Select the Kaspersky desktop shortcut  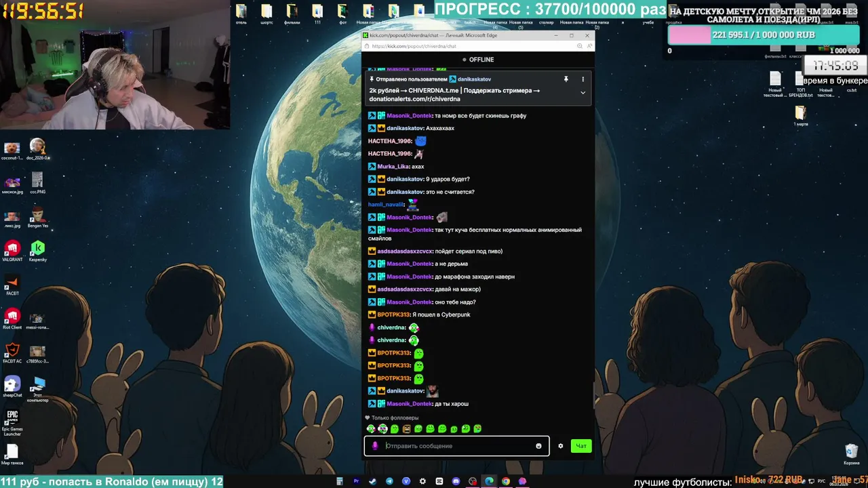38,250
